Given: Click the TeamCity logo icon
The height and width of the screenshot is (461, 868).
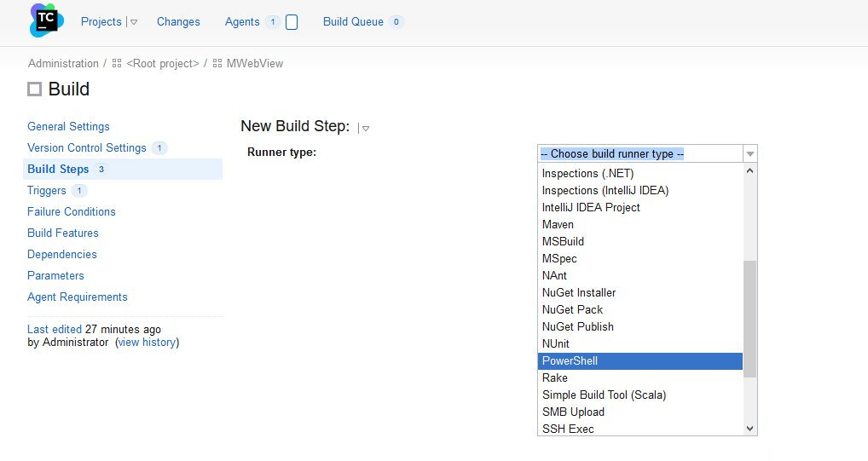Looking at the screenshot, I should [x=46, y=21].
